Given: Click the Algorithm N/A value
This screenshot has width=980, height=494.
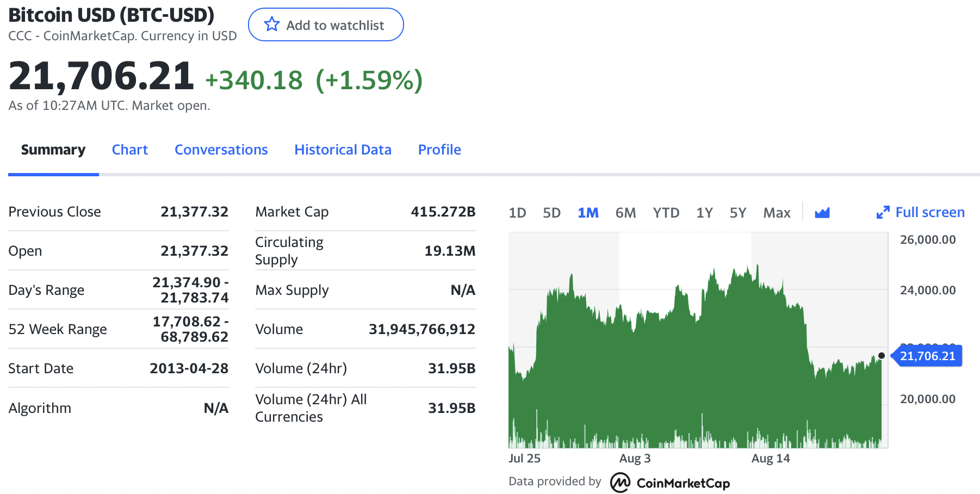Looking at the screenshot, I should (216, 408).
